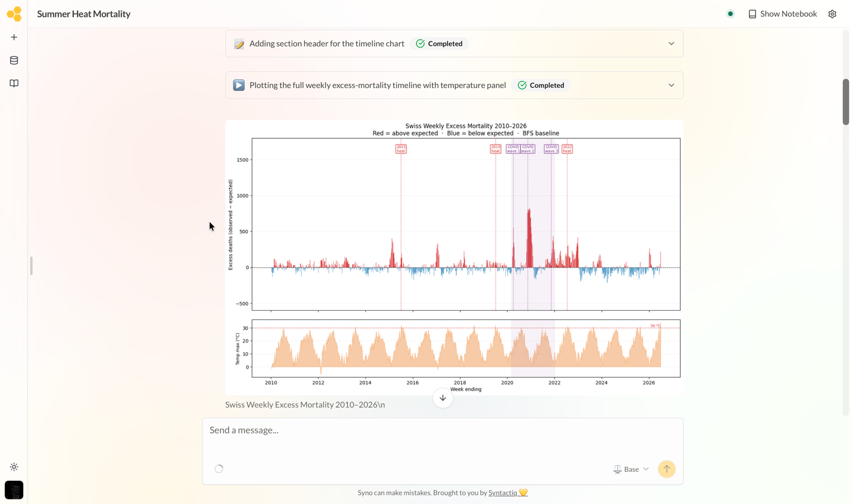Image resolution: width=851 pixels, height=504 pixels.
Task: Expand the 'Adding section header' step
Action: [x=672, y=43]
